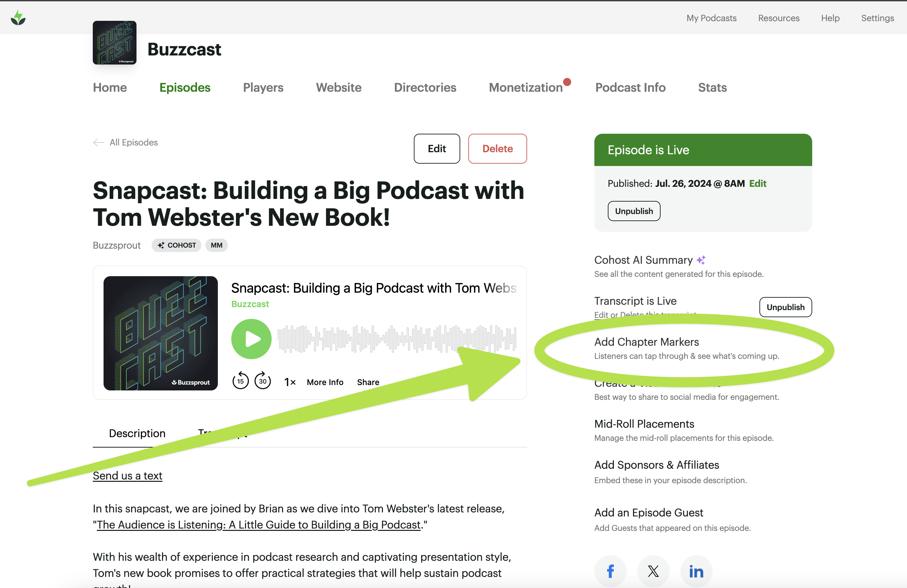The width and height of the screenshot is (907, 588).
Task: Click the Cohost AI sparkle icon
Action: tap(701, 260)
